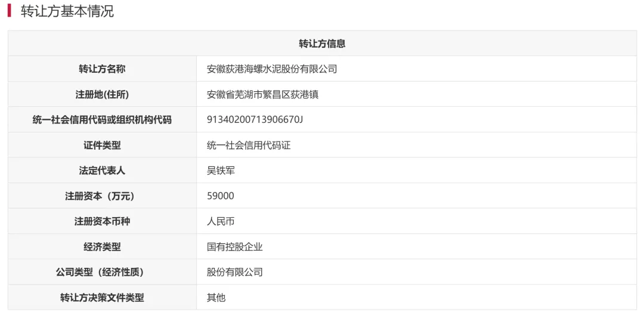Select registered capital value 59000
This screenshot has height=318, width=644.
221,196
